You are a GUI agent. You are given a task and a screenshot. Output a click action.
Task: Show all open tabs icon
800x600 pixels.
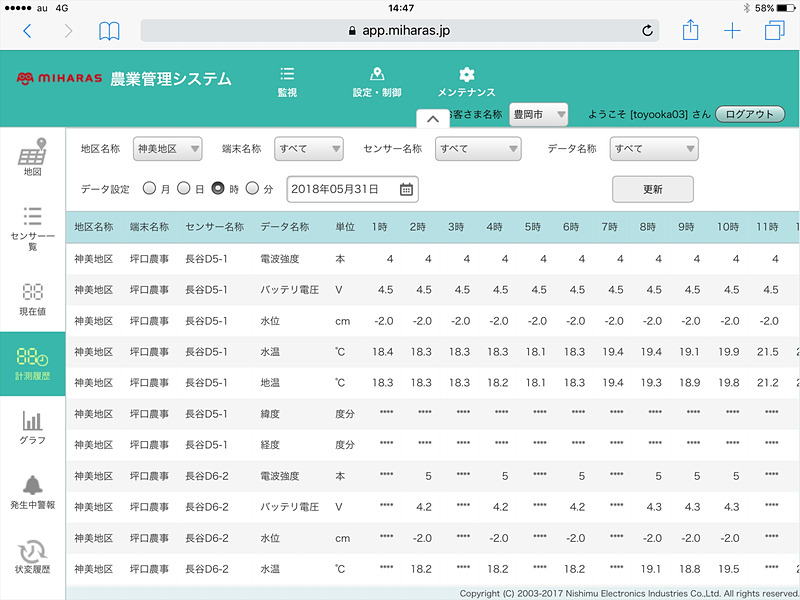coord(774,30)
